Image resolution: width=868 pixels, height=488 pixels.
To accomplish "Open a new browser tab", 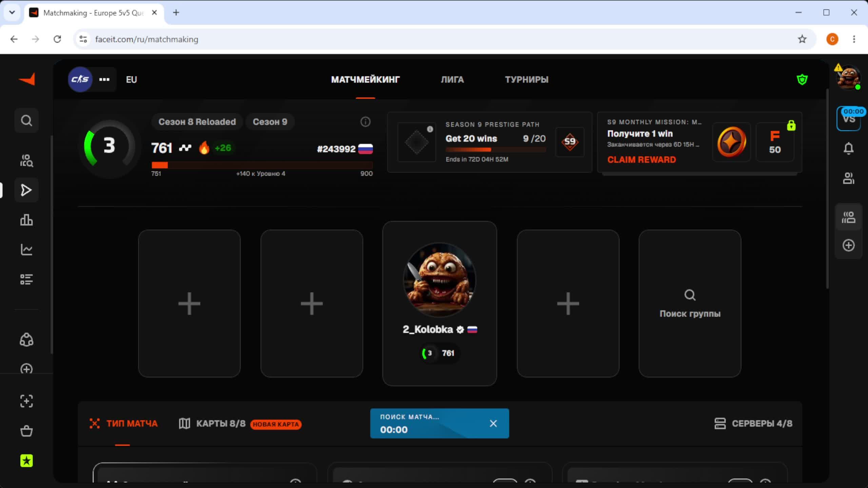I will [x=176, y=13].
